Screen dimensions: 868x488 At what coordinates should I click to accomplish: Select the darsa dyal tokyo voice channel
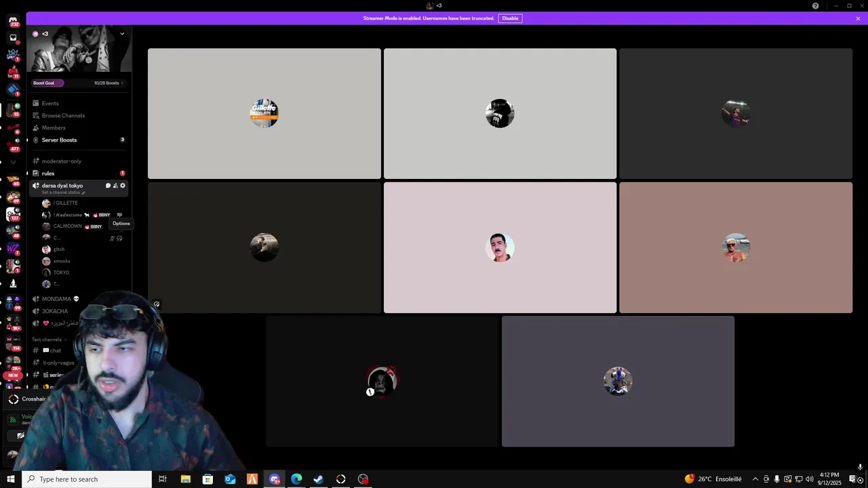[x=62, y=186]
